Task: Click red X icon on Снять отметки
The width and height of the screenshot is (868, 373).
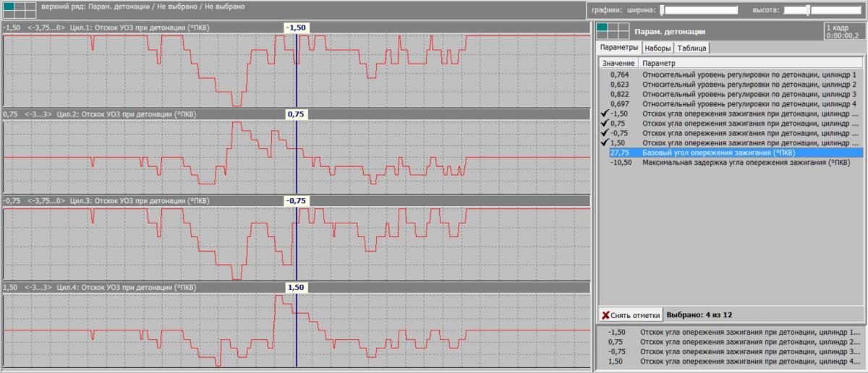Action: (605, 315)
